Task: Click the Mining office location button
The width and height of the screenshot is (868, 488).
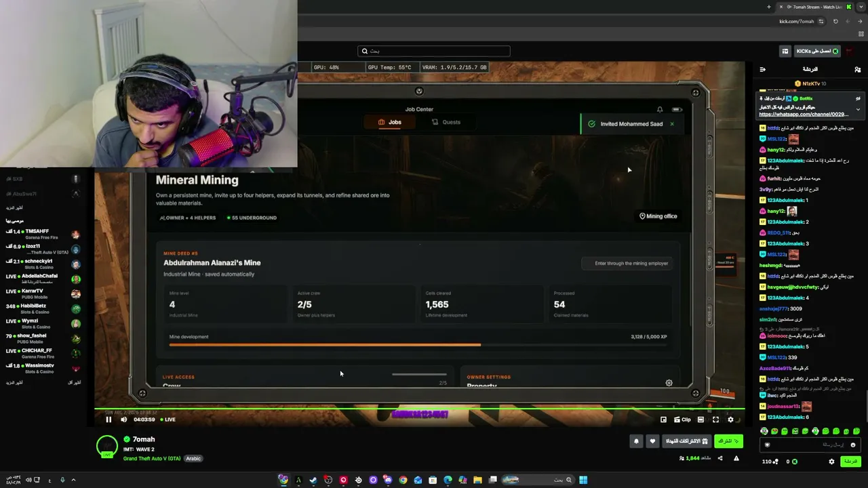Action: tap(658, 216)
